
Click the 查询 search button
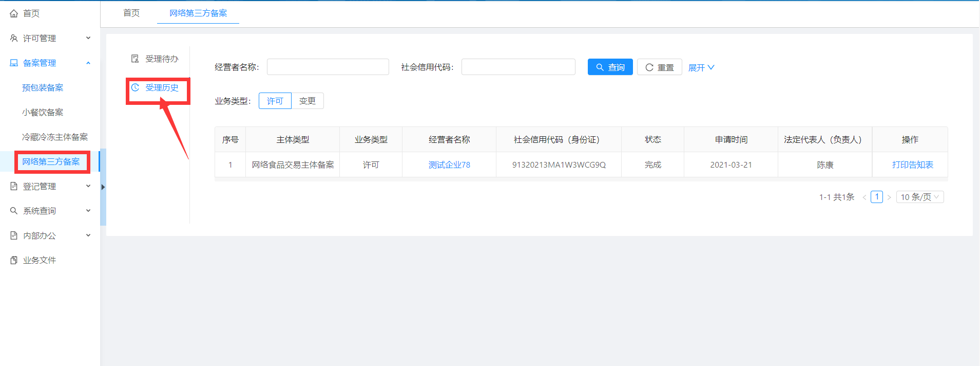(610, 67)
